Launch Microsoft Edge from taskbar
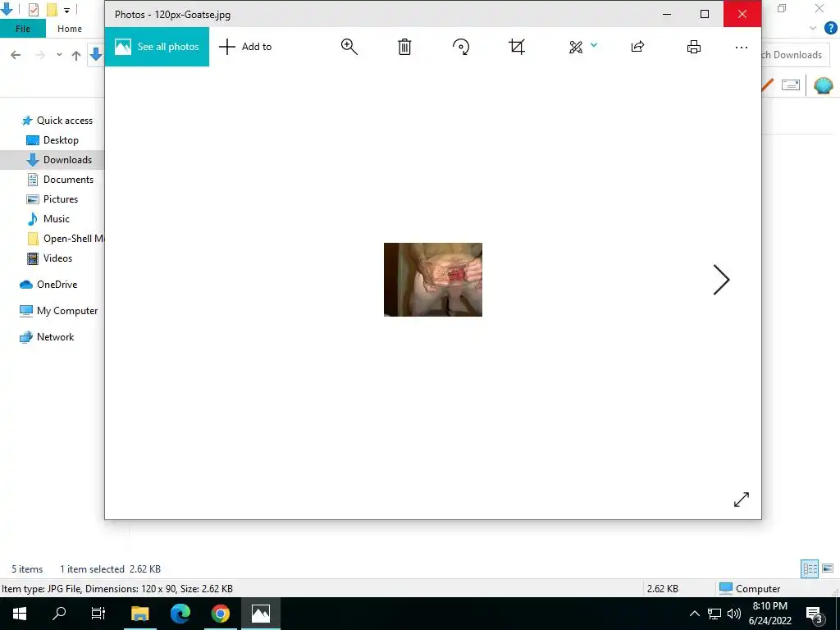 (x=180, y=614)
